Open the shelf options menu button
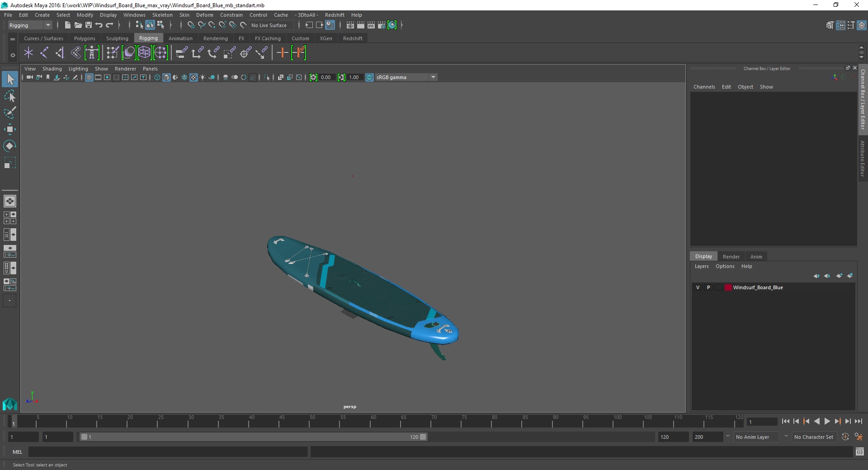The width and height of the screenshot is (868, 470). (x=13, y=55)
